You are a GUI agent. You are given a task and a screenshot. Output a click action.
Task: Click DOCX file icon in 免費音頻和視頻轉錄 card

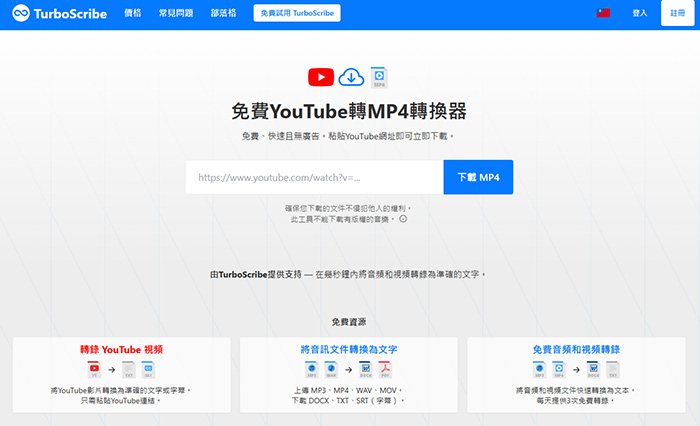tap(593, 369)
